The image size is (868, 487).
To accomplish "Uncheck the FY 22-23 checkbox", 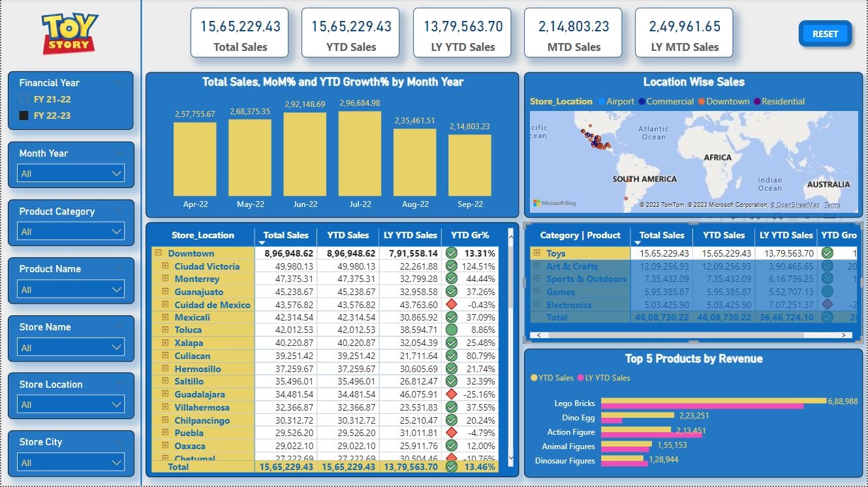I will click(x=24, y=116).
